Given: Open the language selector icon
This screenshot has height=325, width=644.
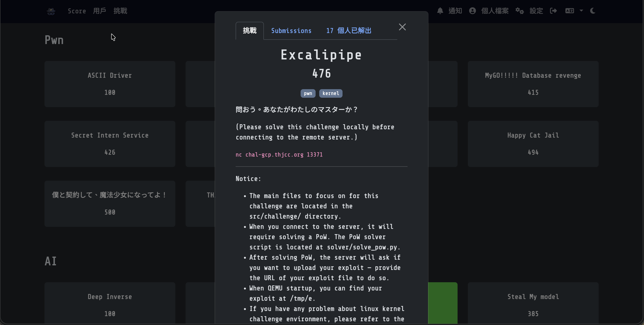Looking at the screenshot, I should [x=570, y=11].
